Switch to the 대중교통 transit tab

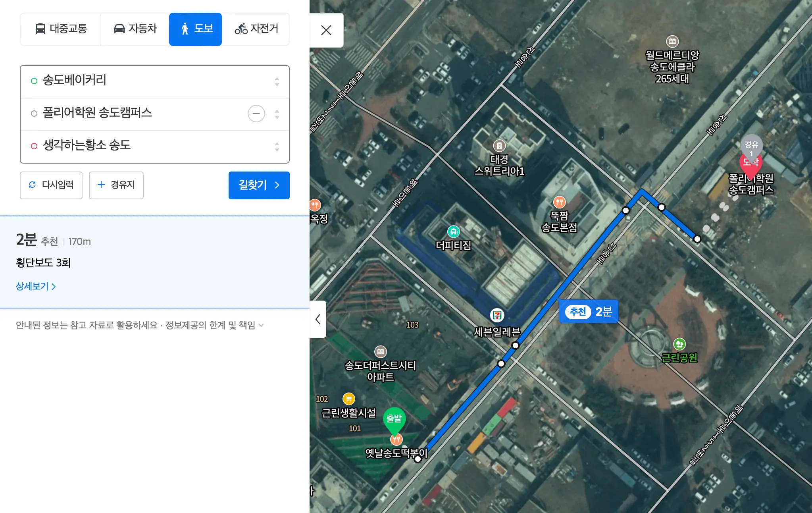pyautogui.click(x=61, y=29)
